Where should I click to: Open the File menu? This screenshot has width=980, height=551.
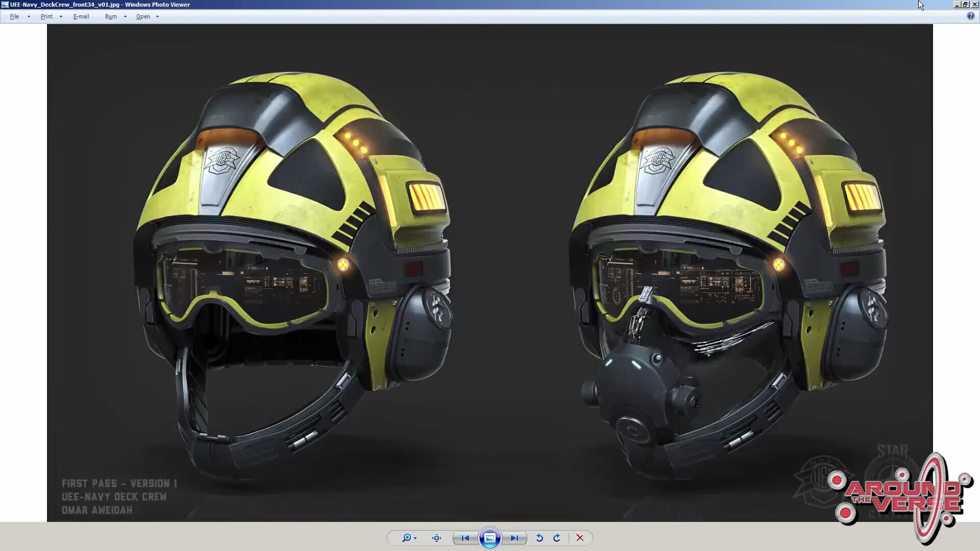point(14,16)
